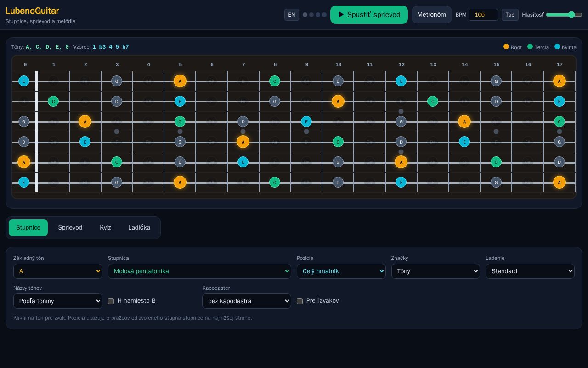Click C note at fret 1, B string
This screenshot has width=588, height=368.
click(x=53, y=101)
